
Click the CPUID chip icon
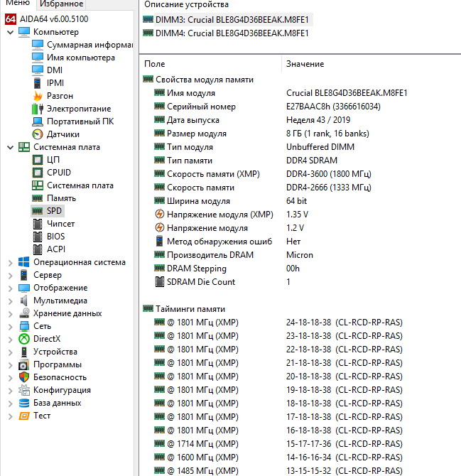38,173
